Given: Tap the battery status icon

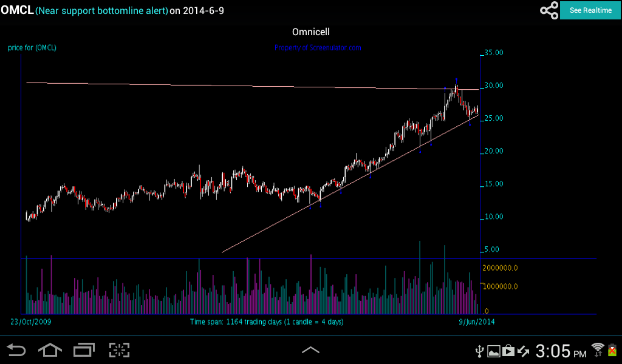Looking at the screenshot, I should (612, 350).
